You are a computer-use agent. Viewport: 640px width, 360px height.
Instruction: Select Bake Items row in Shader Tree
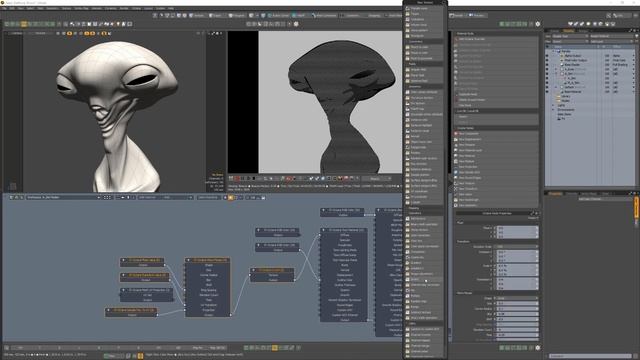[564, 114]
